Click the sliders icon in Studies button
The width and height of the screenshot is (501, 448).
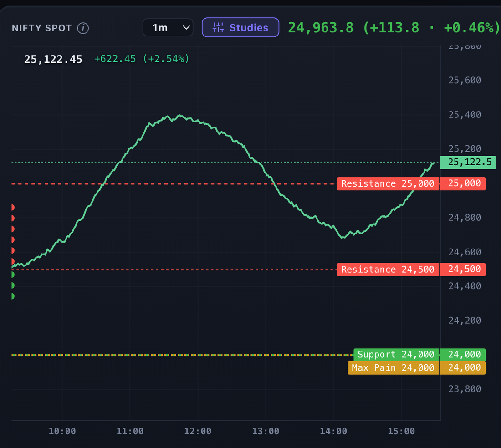point(218,28)
